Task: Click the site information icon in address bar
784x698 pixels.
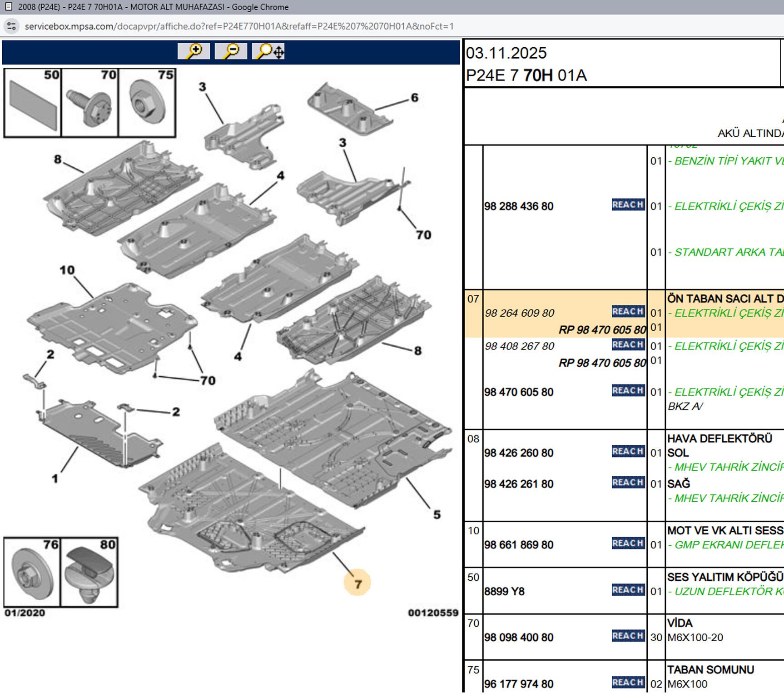Action: [x=12, y=26]
